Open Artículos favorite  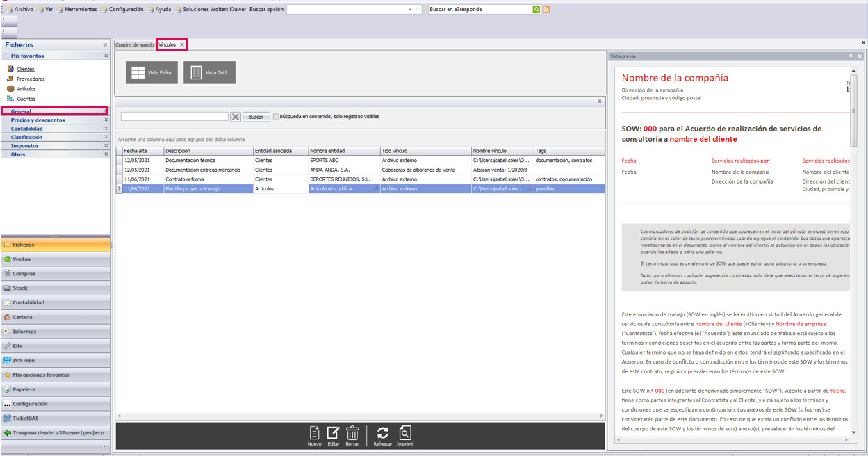(26, 89)
